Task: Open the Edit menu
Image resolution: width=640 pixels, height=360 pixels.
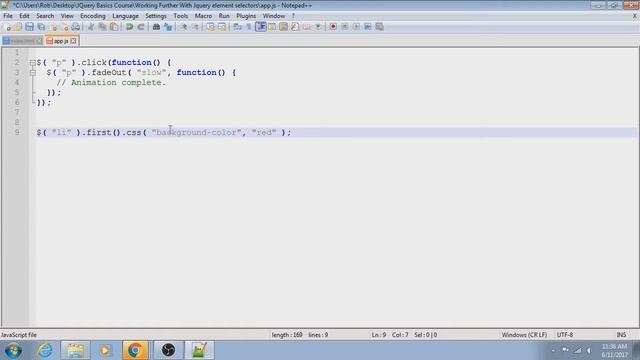Action: (x=24, y=16)
